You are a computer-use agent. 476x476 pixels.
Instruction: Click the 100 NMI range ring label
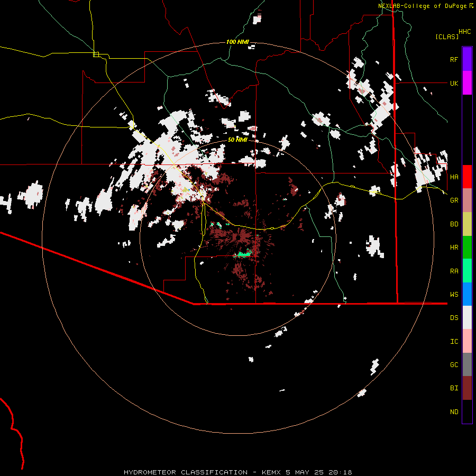pos(237,42)
